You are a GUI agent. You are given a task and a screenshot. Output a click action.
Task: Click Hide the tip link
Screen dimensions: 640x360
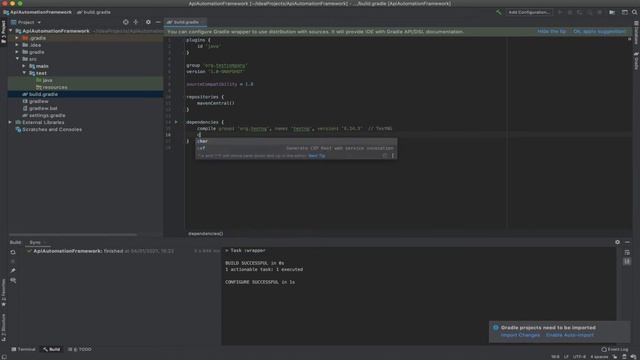point(551,31)
